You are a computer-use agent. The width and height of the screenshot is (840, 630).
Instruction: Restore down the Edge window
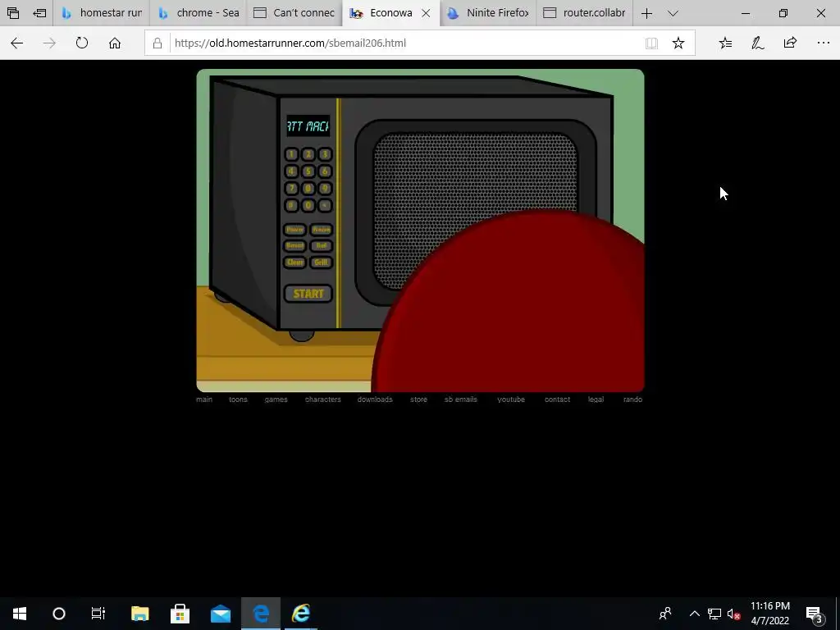click(783, 13)
